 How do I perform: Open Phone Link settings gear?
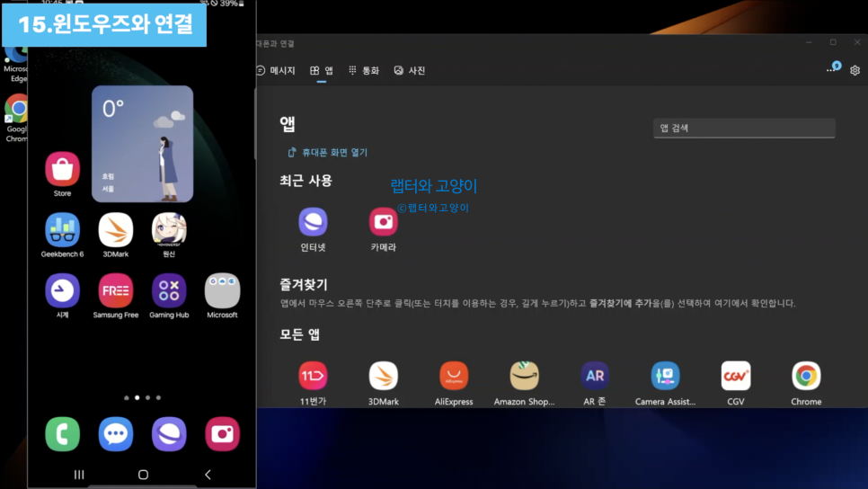pyautogui.click(x=855, y=70)
